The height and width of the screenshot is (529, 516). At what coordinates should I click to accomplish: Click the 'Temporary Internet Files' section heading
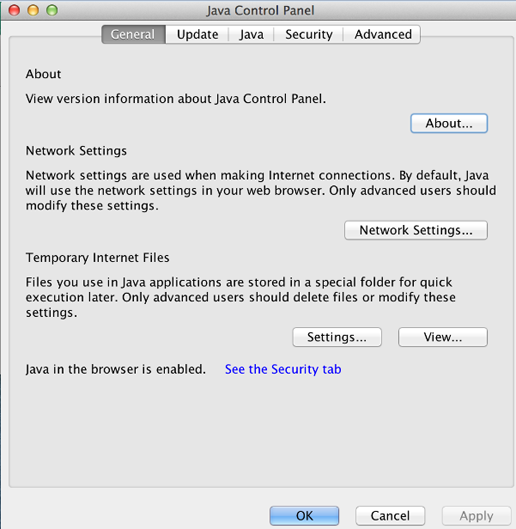(98, 257)
